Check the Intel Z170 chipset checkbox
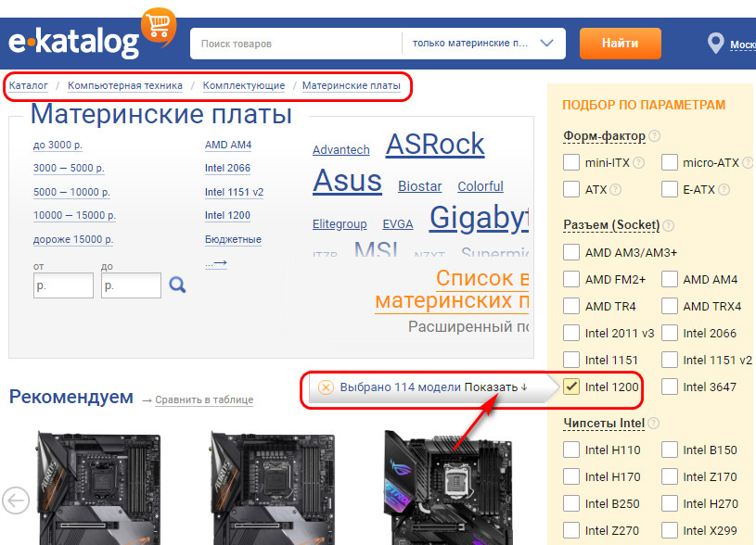The width and height of the screenshot is (756, 545). tap(670, 476)
